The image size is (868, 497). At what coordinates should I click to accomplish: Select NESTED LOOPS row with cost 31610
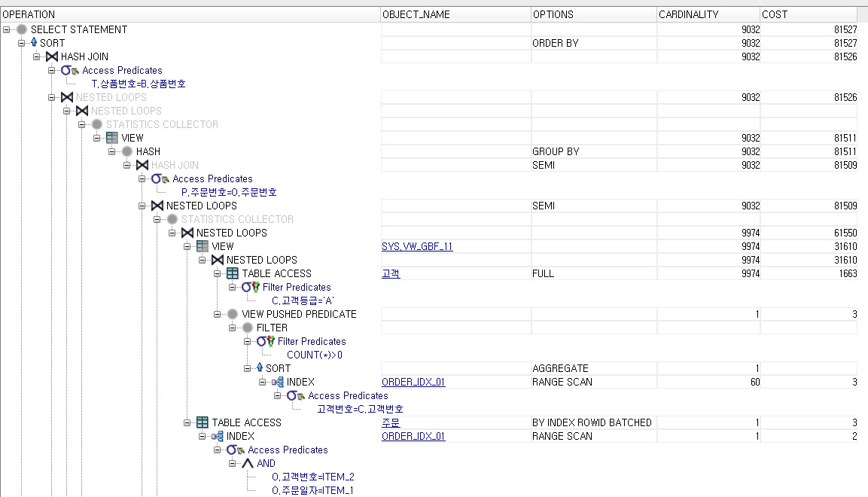pyautogui.click(x=261, y=260)
